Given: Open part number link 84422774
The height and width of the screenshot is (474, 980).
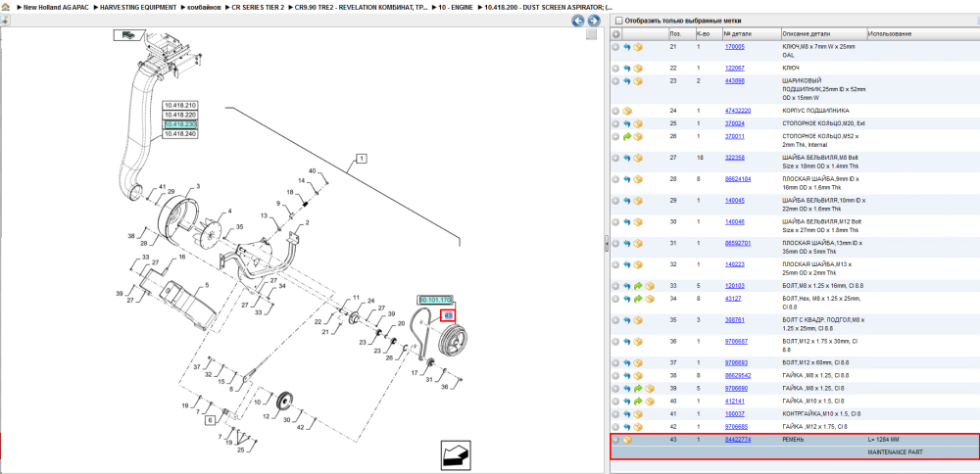Looking at the screenshot, I should click(x=738, y=440).
